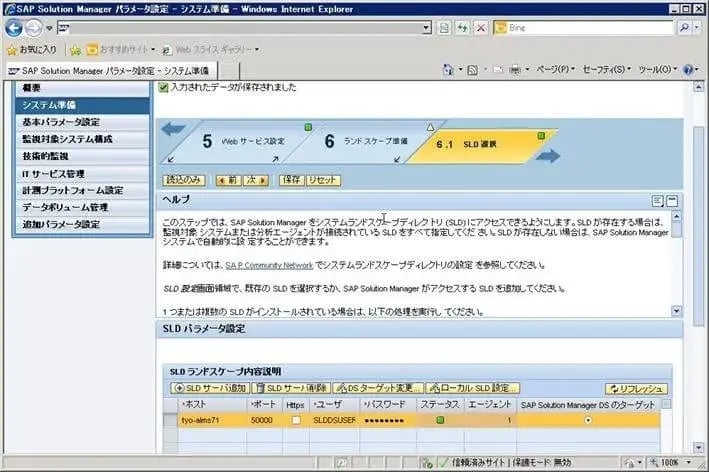Click the password field in SLD row
709x472 pixels.
coord(388,420)
